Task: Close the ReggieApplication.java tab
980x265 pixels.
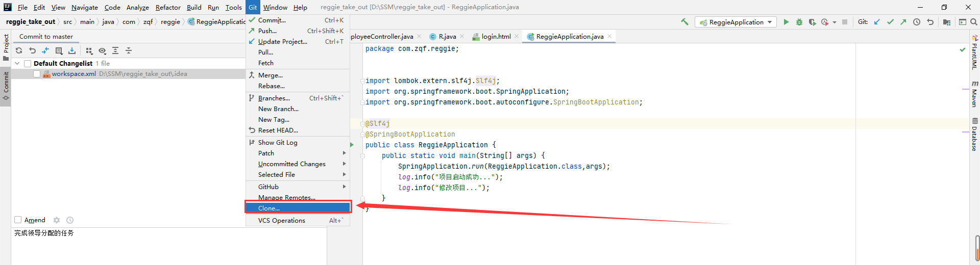Action: coord(609,36)
